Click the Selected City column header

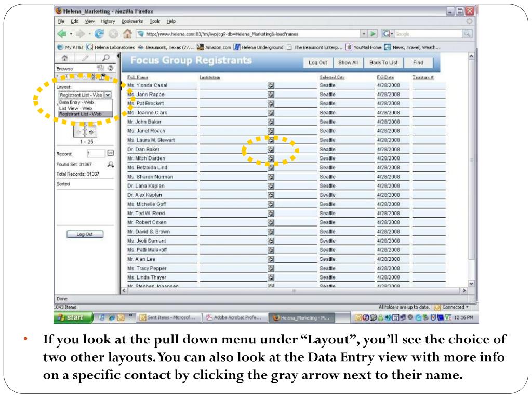pyautogui.click(x=332, y=78)
